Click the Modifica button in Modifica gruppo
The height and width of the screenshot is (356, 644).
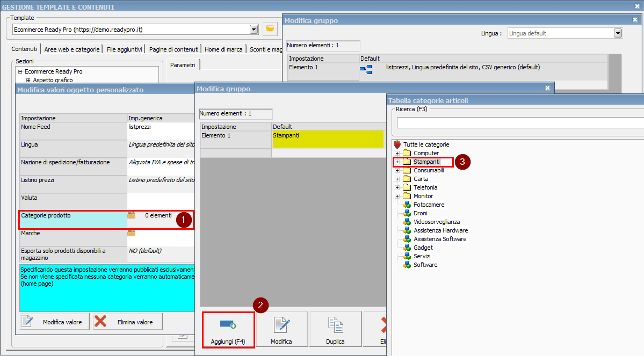coord(281,329)
